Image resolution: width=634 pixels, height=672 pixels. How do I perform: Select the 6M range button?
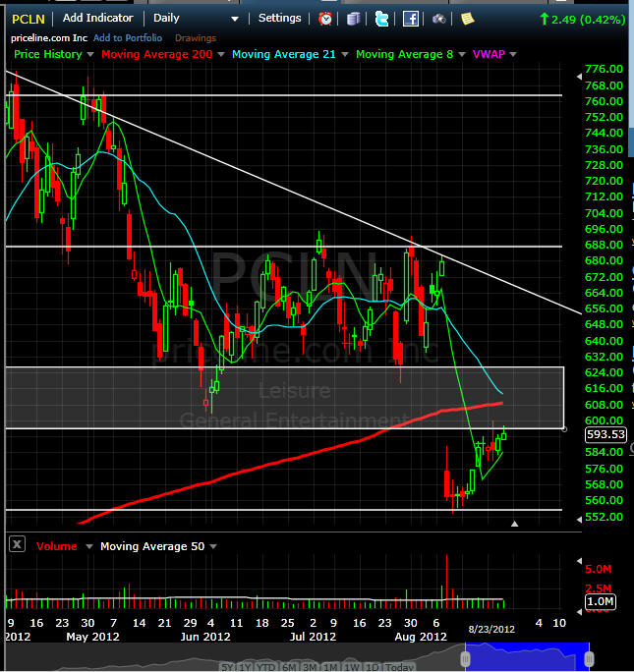click(x=289, y=667)
